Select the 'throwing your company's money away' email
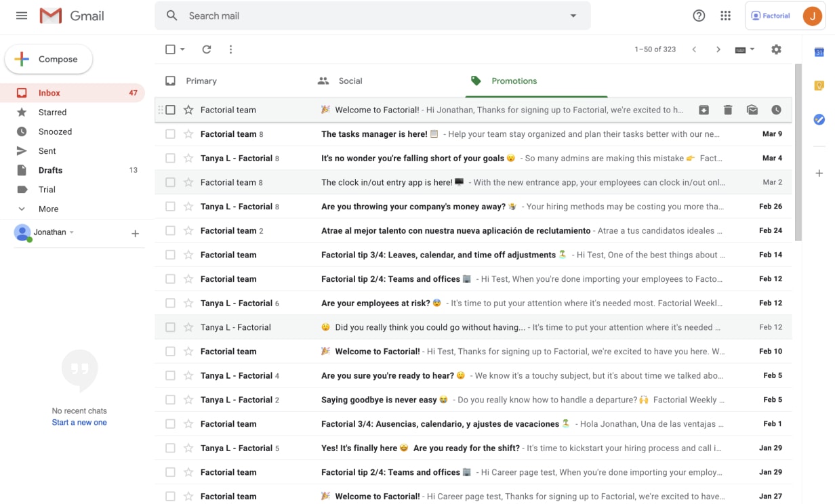The width and height of the screenshot is (835, 504). [170, 207]
